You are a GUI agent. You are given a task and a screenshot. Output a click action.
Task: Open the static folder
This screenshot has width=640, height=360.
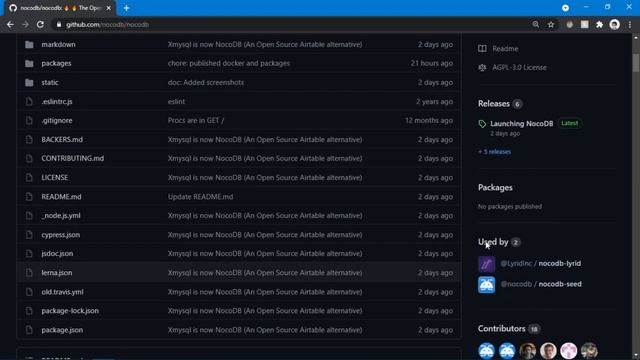coord(50,82)
